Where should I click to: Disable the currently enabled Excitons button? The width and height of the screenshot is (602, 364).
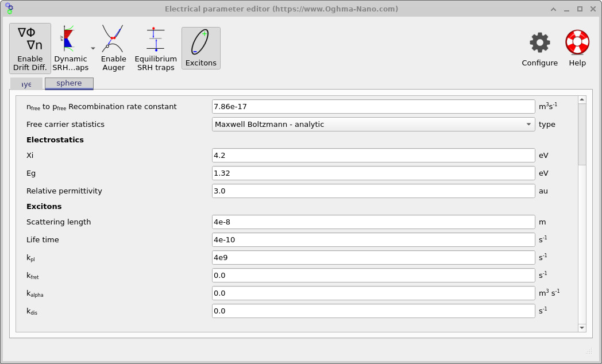click(200, 48)
